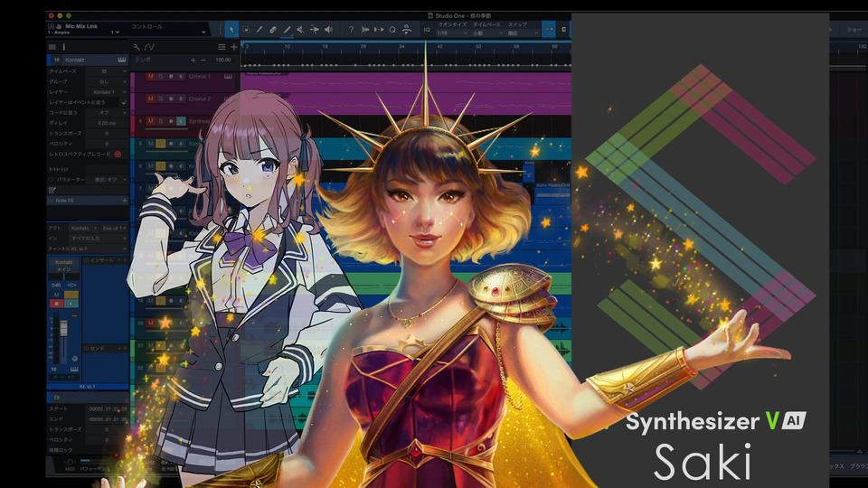Click the question mark help icon
Viewport: 868px width, 488px height.
(351, 30)
